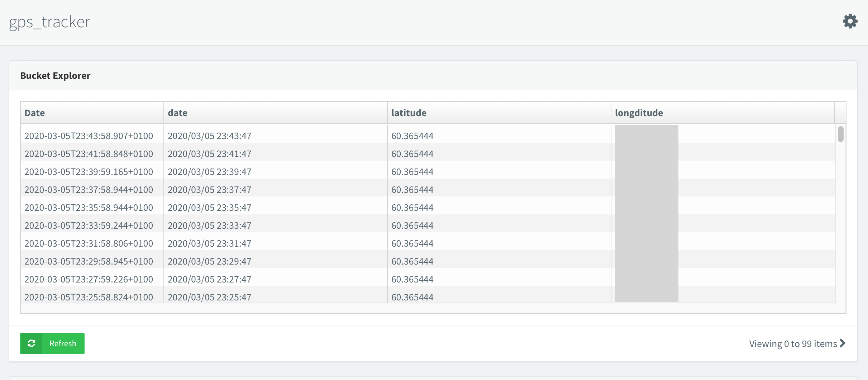This screenshot has width=868, height=380.
Task: Sort by the capitalized Date column header
Action: pos(35,113)
